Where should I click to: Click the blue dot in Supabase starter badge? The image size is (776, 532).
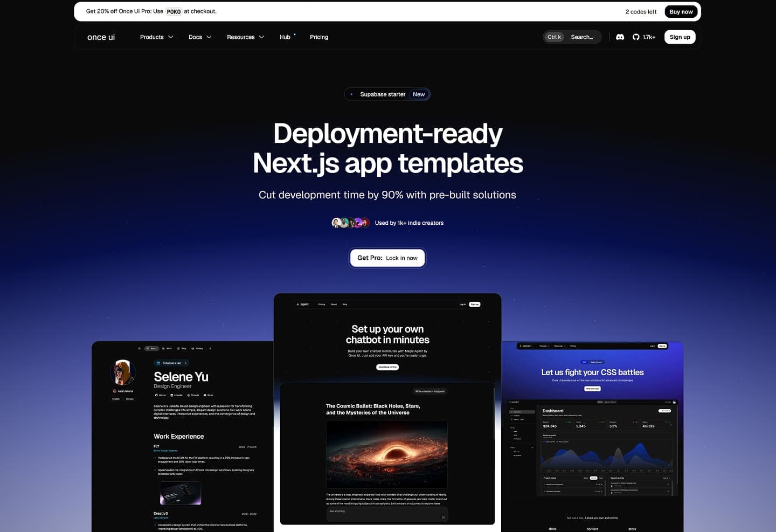pyautogui.click(x=352, y=94)
